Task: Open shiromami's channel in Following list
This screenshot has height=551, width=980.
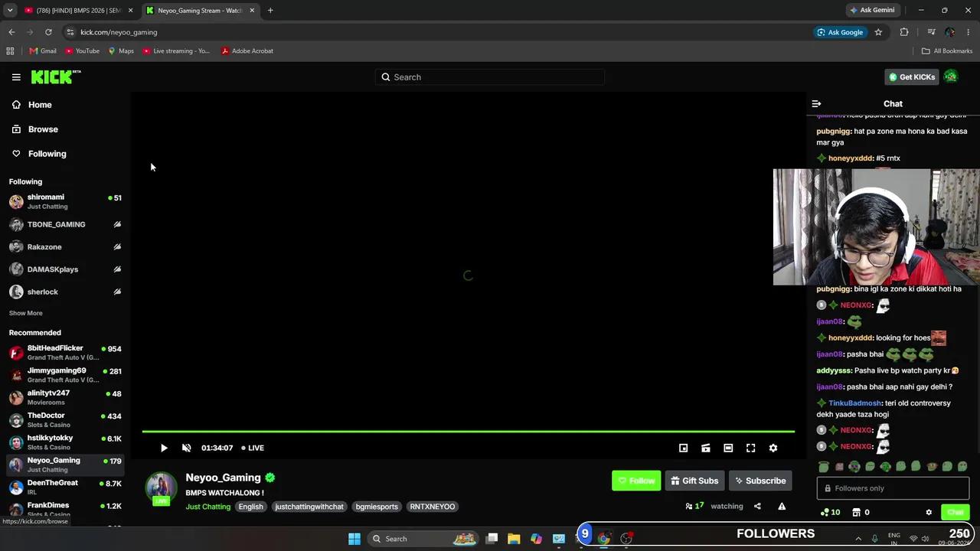Action: click(65, 201)
